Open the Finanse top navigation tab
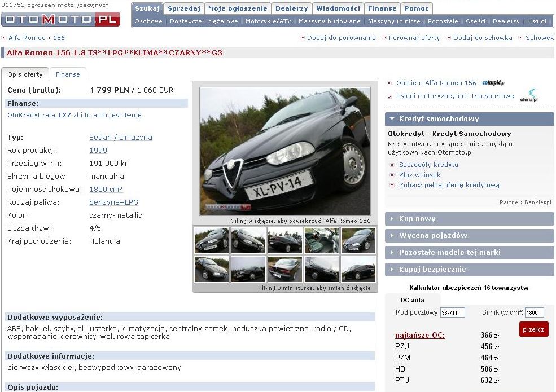 (x=382, y=8)
